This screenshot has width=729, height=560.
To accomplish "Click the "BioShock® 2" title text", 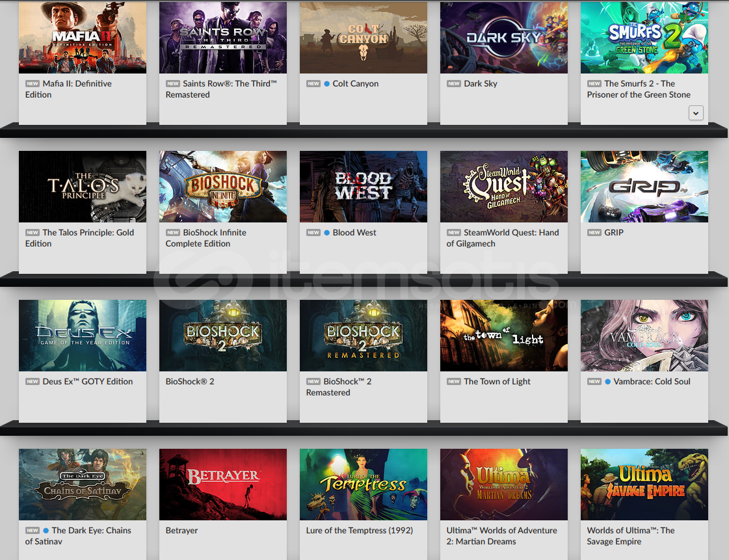I will tap(190, 381).
